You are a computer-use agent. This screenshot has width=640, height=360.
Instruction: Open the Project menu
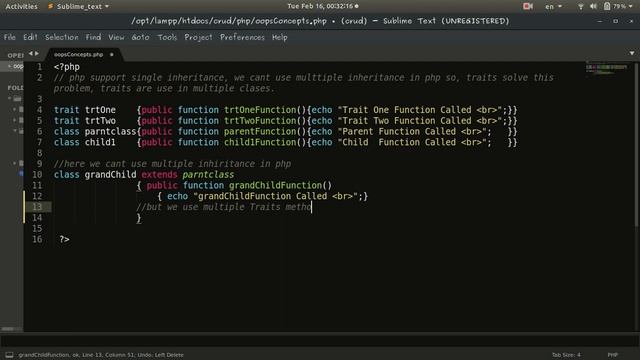pyautogui.click(x=198, y=37)
